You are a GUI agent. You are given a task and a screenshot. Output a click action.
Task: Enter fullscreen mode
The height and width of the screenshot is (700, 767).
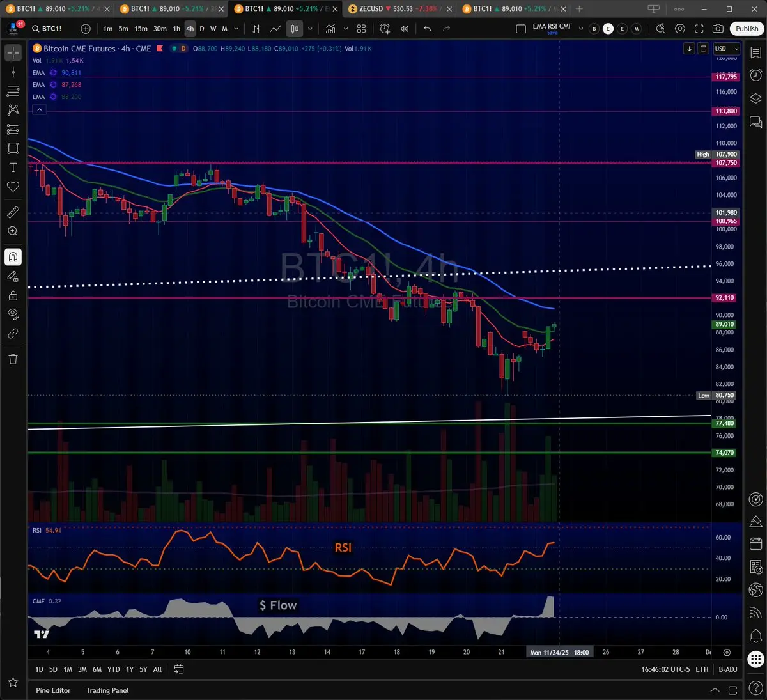point(699,29)
